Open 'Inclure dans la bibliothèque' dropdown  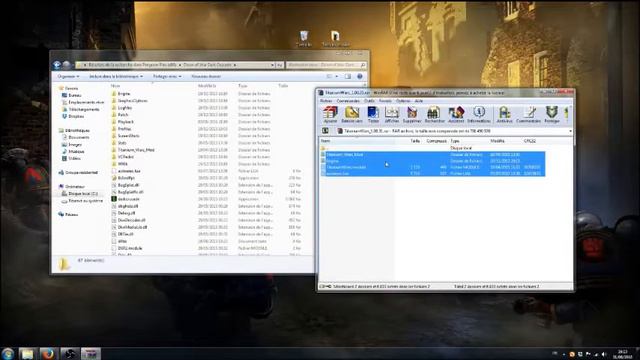[116, 76]
